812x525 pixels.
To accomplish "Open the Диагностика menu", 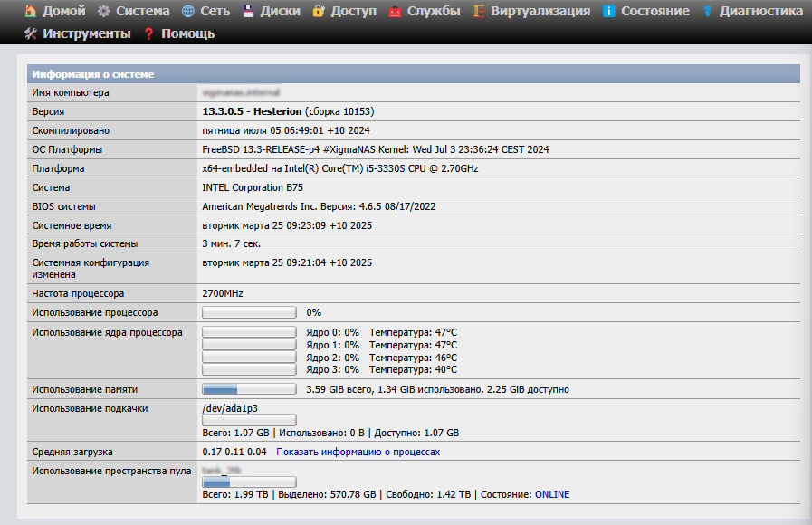I will click(x=761, y=11).
